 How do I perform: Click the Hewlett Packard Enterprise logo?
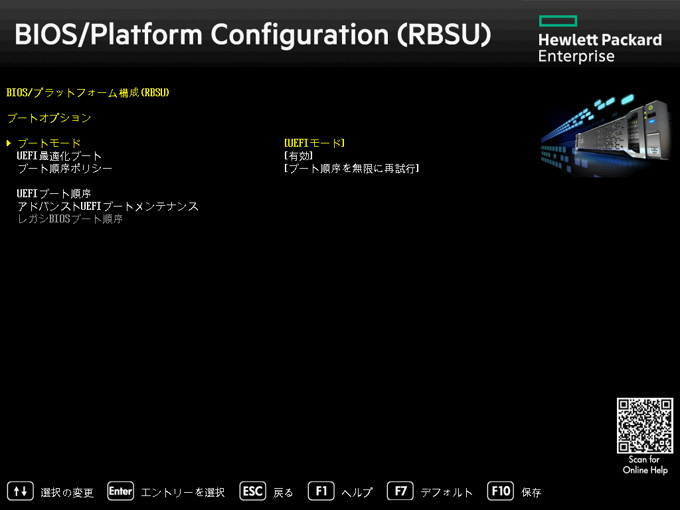tap(600, 39)
